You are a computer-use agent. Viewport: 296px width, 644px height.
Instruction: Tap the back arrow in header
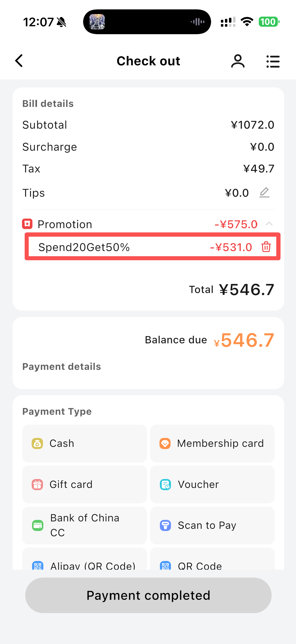[x=19, y=61]
